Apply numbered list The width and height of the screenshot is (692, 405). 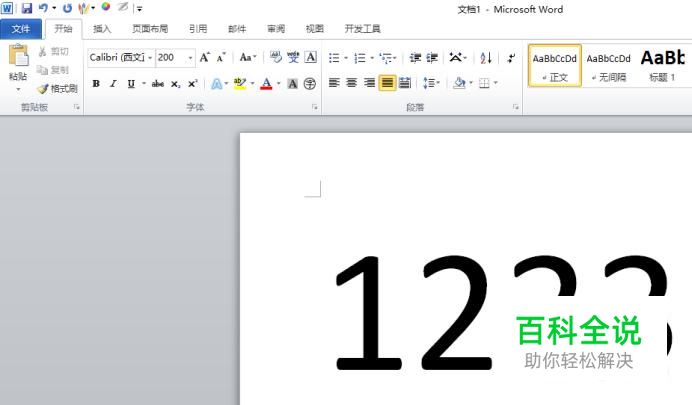point(360,58)
